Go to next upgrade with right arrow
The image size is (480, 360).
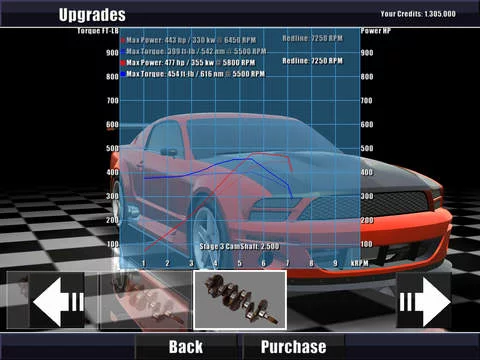(x=424, y=301)
